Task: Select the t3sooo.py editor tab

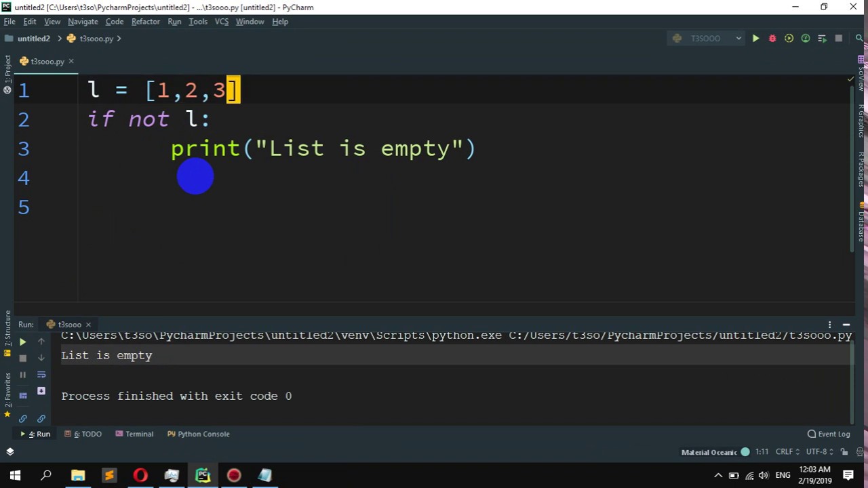Action: 47,62
